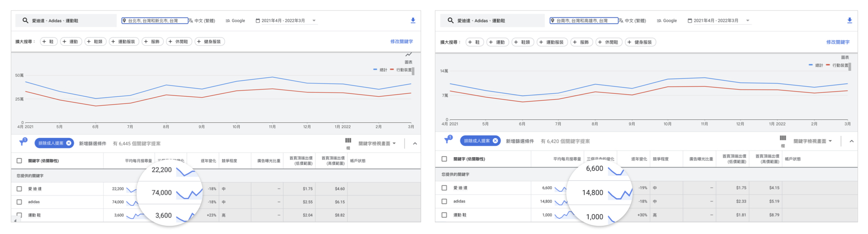Click the 台南市, 高雄市 location field

click(x=584, y=21)
